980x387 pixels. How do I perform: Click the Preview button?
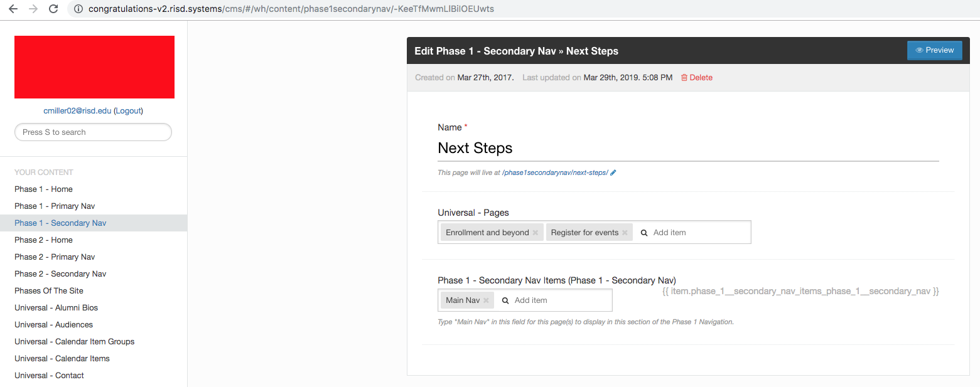tap(934, 50)
